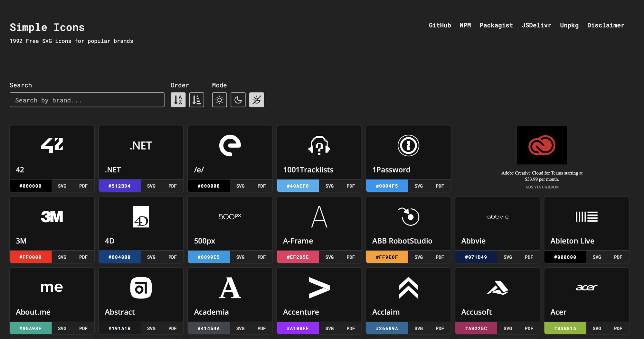Download PDF for A-Frame icon

351,257
